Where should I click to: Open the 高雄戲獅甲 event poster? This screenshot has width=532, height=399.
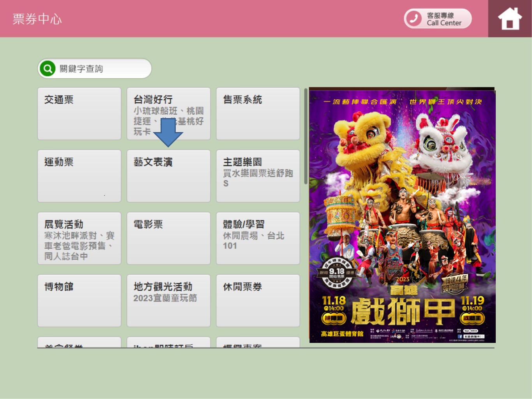402,216
